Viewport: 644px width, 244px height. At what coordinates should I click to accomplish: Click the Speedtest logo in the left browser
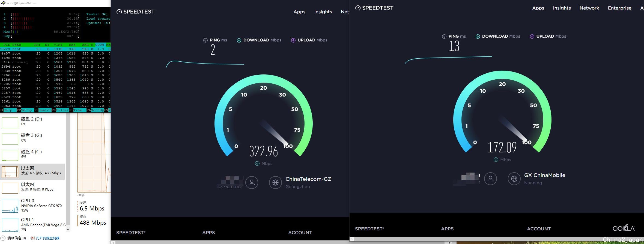(136, 11)
